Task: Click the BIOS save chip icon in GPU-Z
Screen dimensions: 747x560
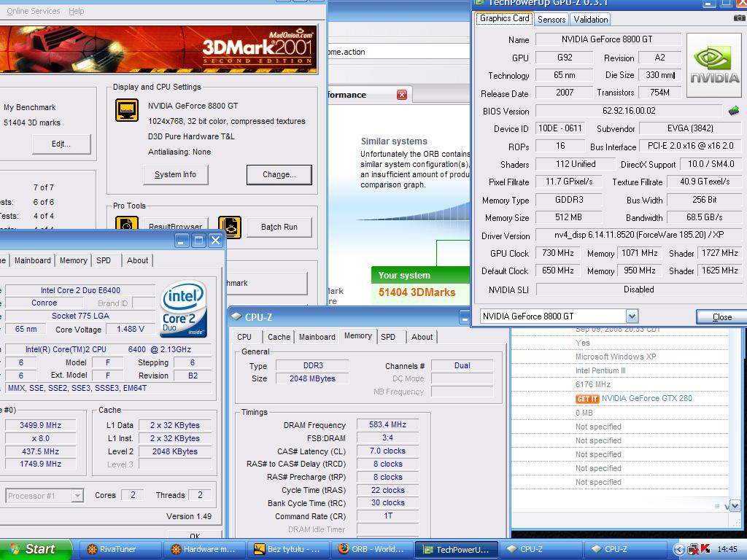Action: pyautogui.click(x=734, y=111)
